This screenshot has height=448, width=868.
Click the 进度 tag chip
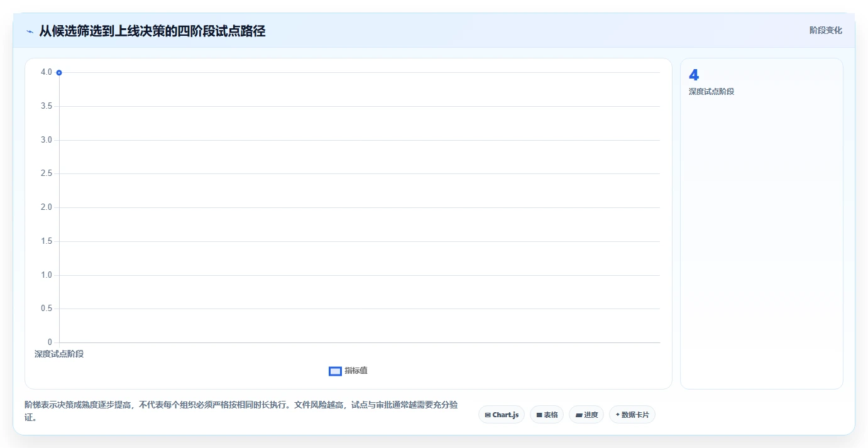pos(586,415)
